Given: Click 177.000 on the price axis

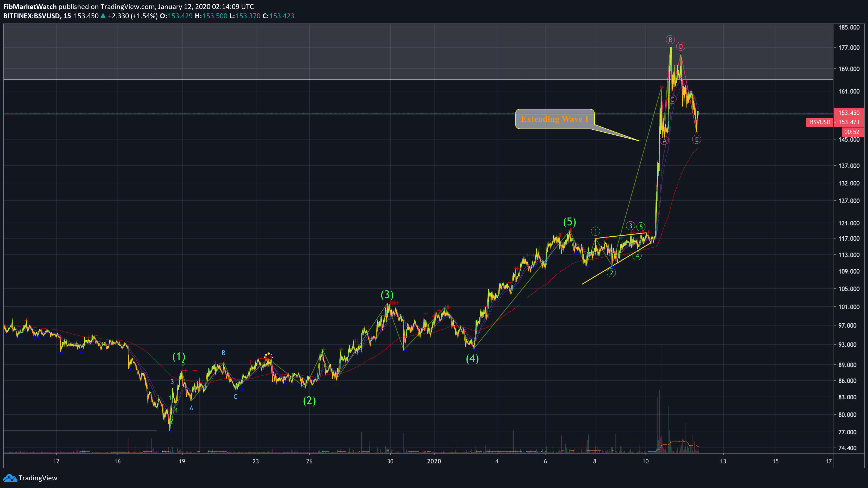Looking at the screenshot, I should pos(849,48).
